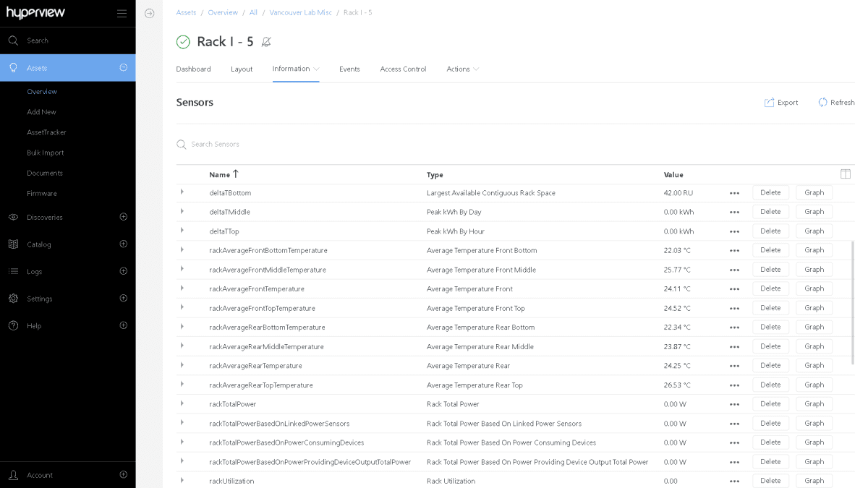
Task: Open the column selector icon above the table
Action: tap(845, 174)
